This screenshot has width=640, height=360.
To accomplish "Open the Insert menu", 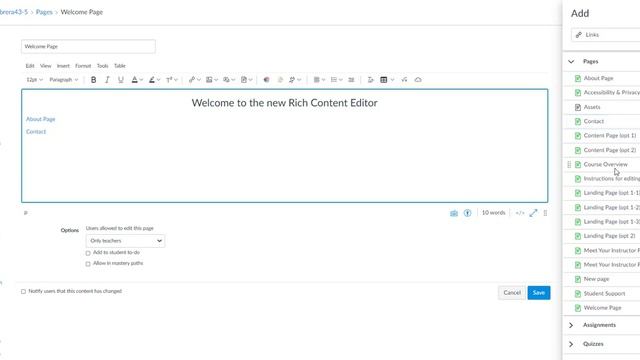I will [63, 66].
